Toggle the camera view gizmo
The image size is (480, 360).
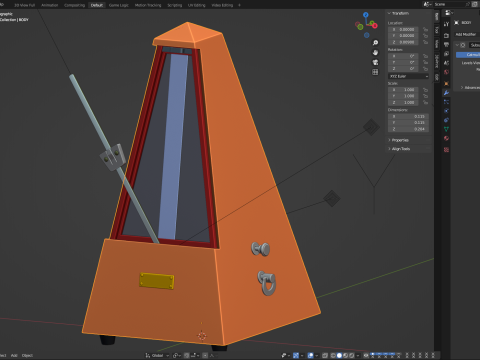pos(375,62)
